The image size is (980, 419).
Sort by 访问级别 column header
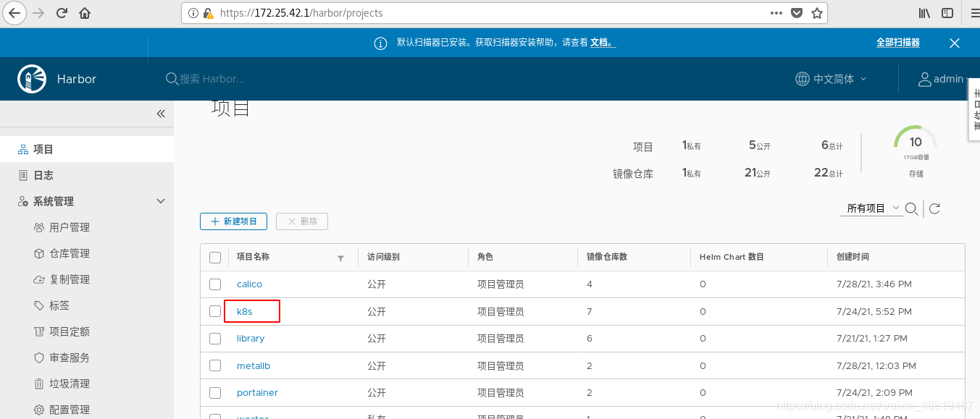coord(383,257)
